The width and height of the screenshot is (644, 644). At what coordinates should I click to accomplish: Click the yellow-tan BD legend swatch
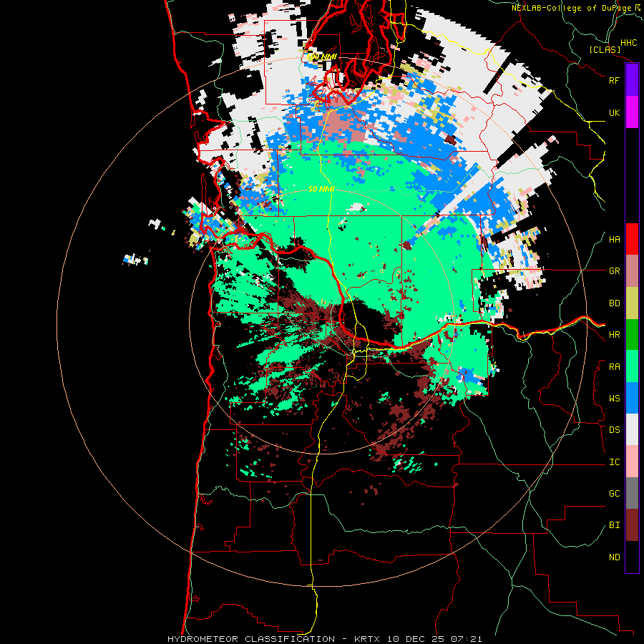tap(632, 303)
